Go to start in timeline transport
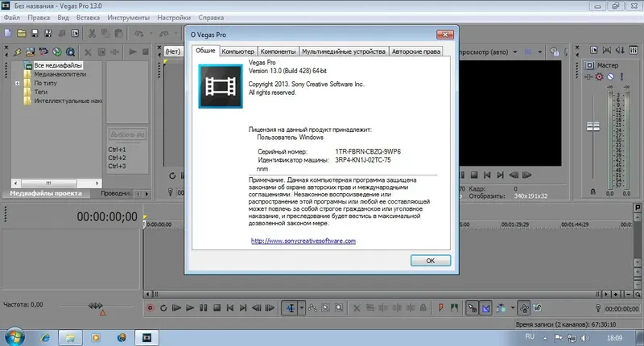 [230, 308]
